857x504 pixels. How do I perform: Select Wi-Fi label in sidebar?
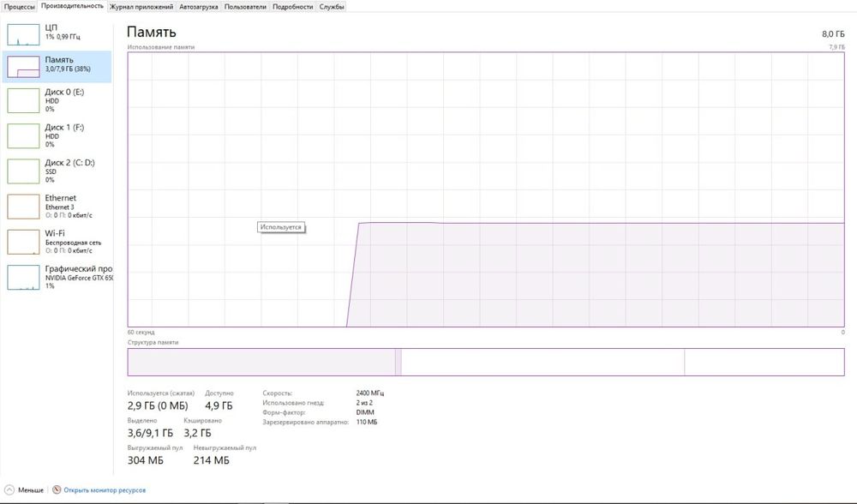pyautogui.click(x=55, y=233)
